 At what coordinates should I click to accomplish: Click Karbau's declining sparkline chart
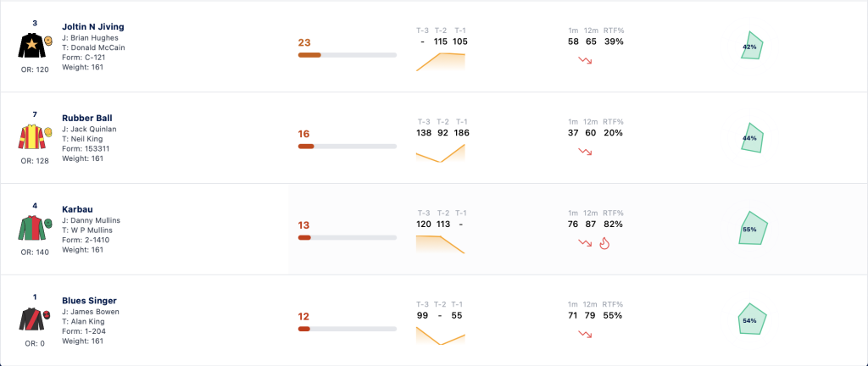pos(441,244)
